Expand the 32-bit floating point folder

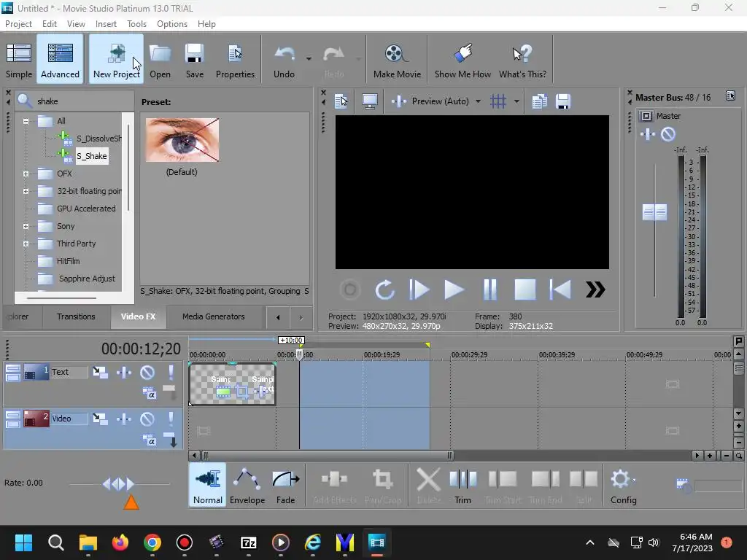(26, 192)
